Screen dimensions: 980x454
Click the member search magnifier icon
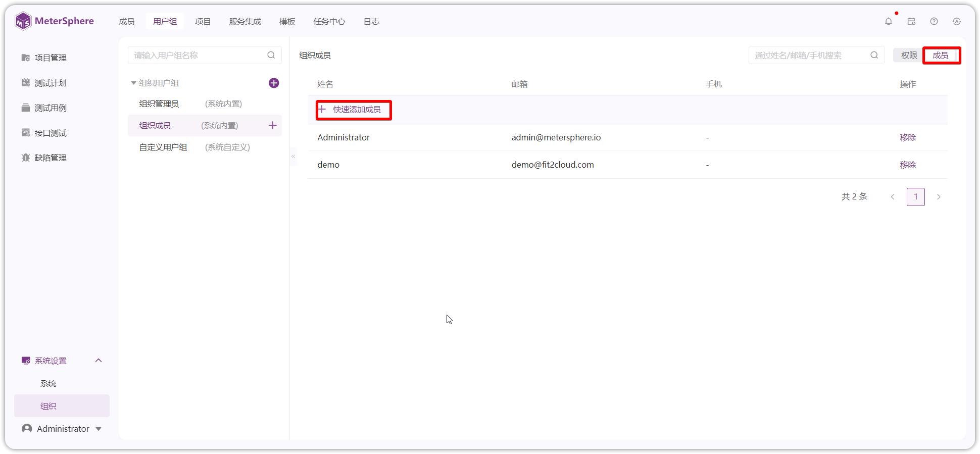click(874, 55)
